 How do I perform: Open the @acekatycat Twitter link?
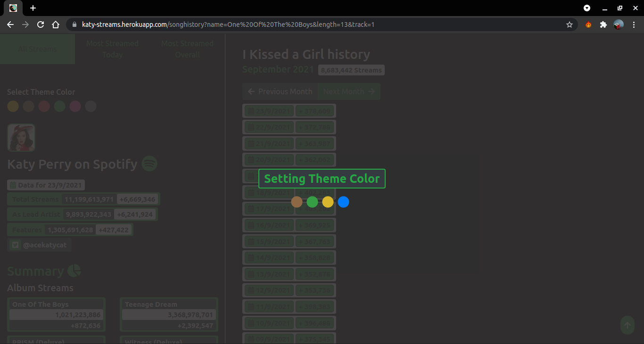[40, 245]
